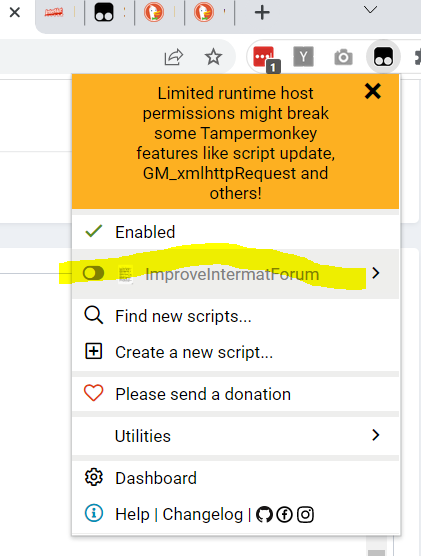Open Tampermonkey GitHub icon link
Screen dimensions: 421x556
[264, 515]
